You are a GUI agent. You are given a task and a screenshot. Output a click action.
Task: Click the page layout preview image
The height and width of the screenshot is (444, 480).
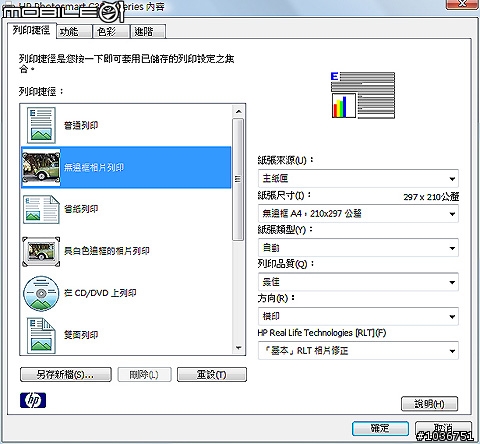363,95
